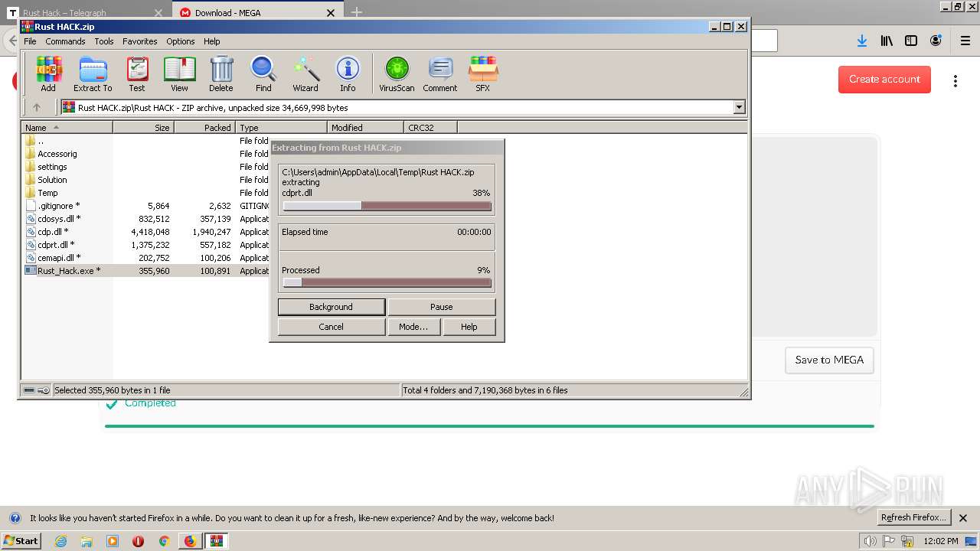
Task: Open the Options menu
Action: pyautogui.click(x=181, y=41)
